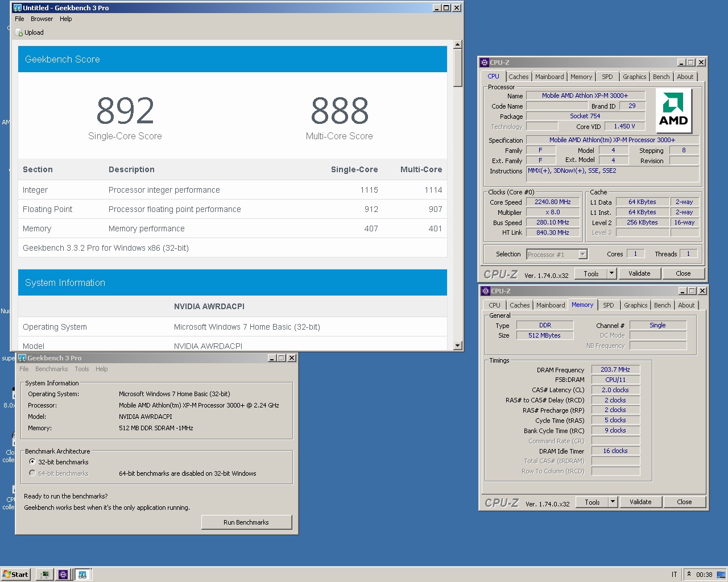Click the Run Benchmarks button
The height and width of the screenshot is (582, 728).
click(x=246, y=522)
